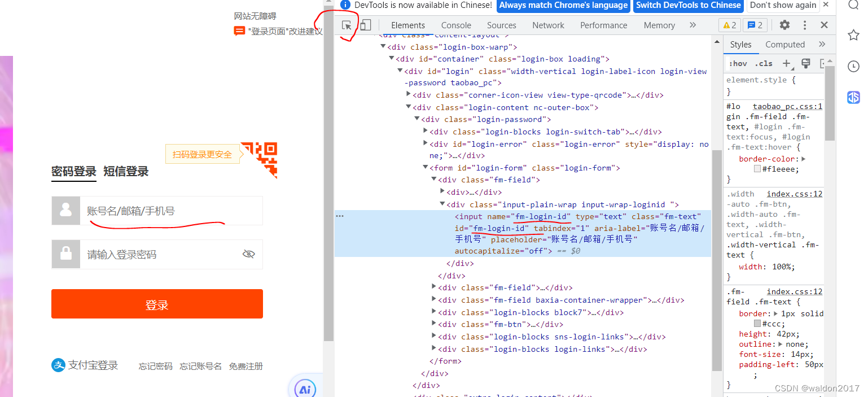
Task: Click the #ccc color swatch
Action: [757, 323]
